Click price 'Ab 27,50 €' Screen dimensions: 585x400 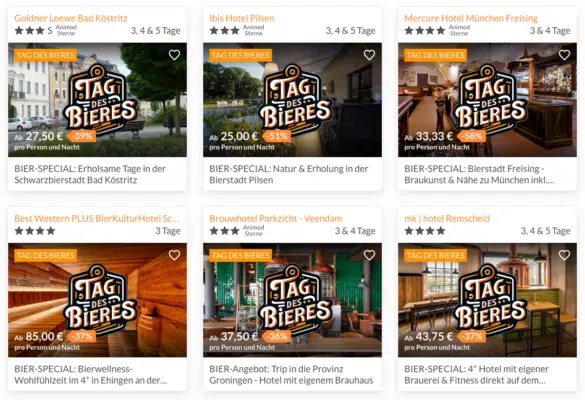39,137
